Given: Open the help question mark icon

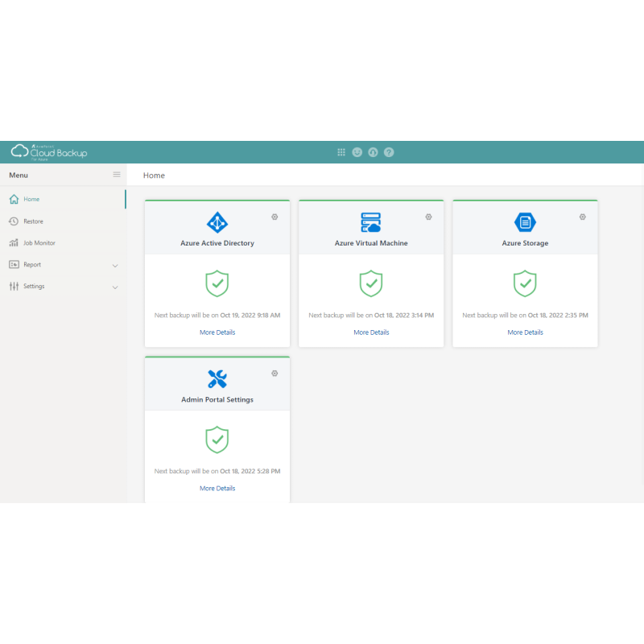Looking at the screenshot, I should pyautogui.click(x=389, y=152).
